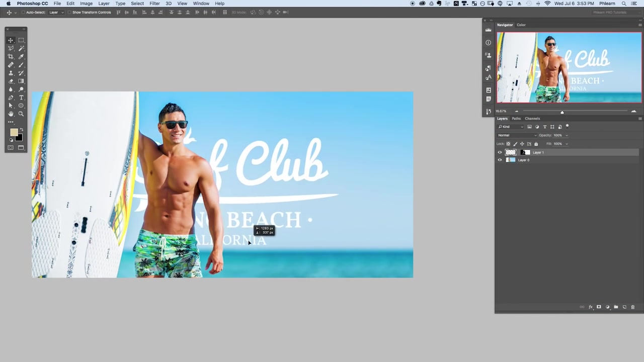
Task: Select the Healing Brush tool
Action: tap(11, 65)
